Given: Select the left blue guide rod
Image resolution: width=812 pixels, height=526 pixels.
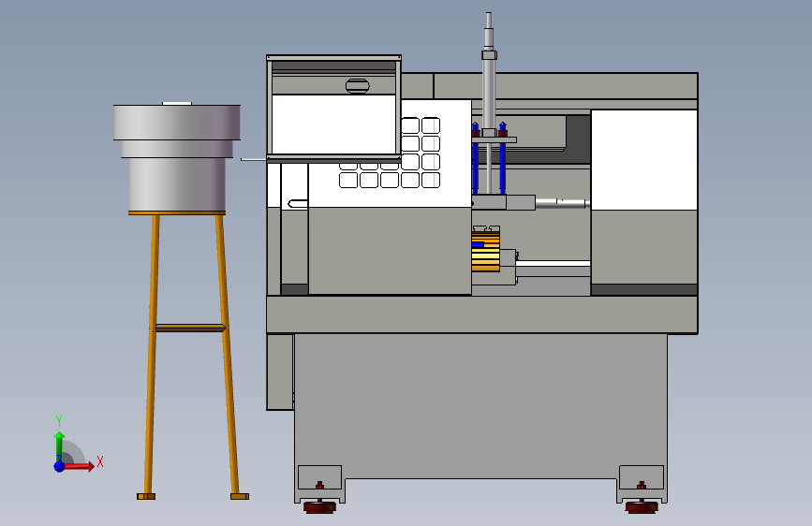Looking at the screenshot, I should coord(476,158).
